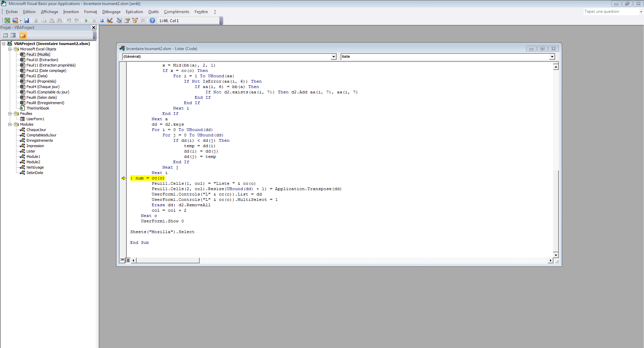Toggle Design Mode with the ruler icon

click(x=110, y=20)
